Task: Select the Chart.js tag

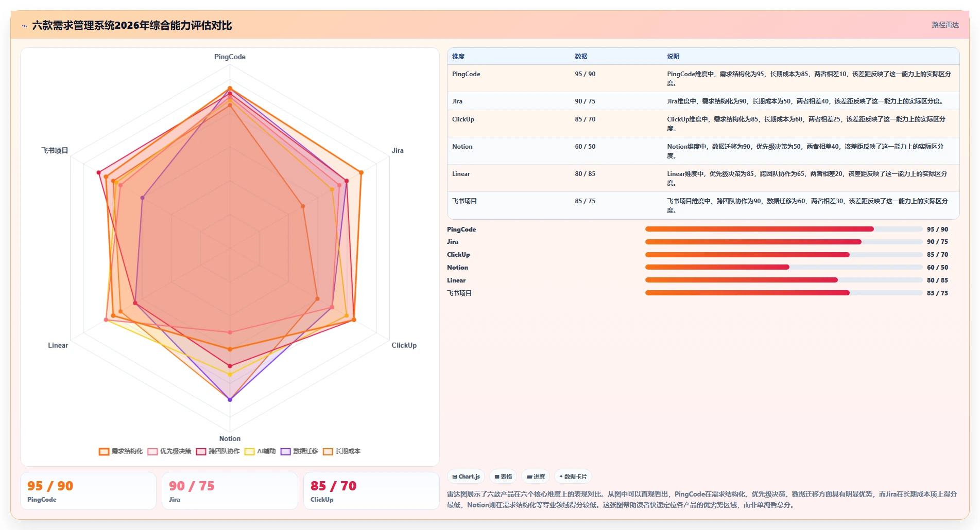Action: pyautogui.click(x=466, y=476)
